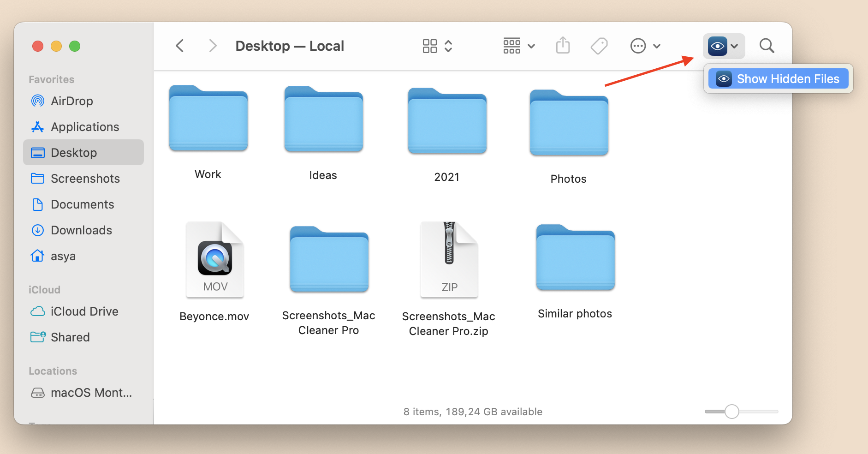Click the back navigation arrow
The height and width of the screenshot is (454, 868).
tap(179, 46)
